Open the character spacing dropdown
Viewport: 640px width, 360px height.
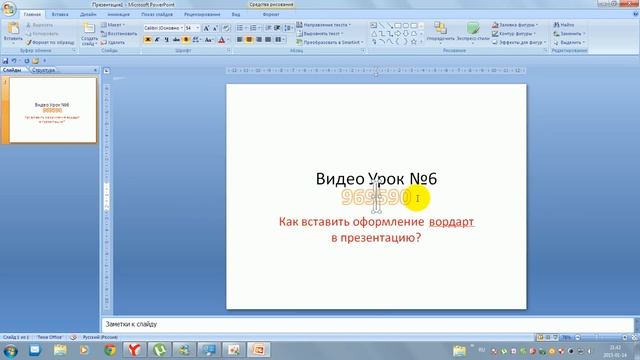(x=197, y=40)
